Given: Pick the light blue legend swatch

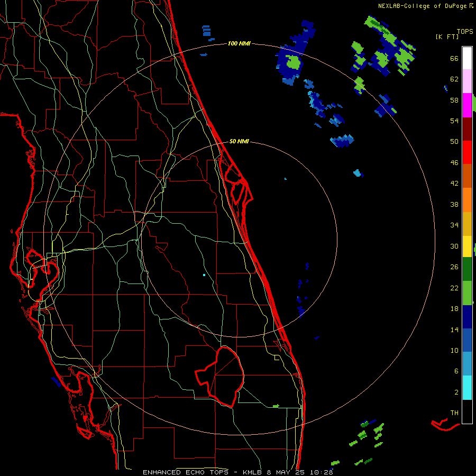Looking at the screenshot, I should [467, 364].
